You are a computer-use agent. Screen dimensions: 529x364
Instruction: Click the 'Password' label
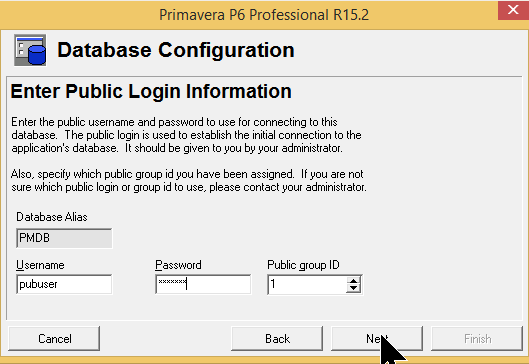click(178, 265)
